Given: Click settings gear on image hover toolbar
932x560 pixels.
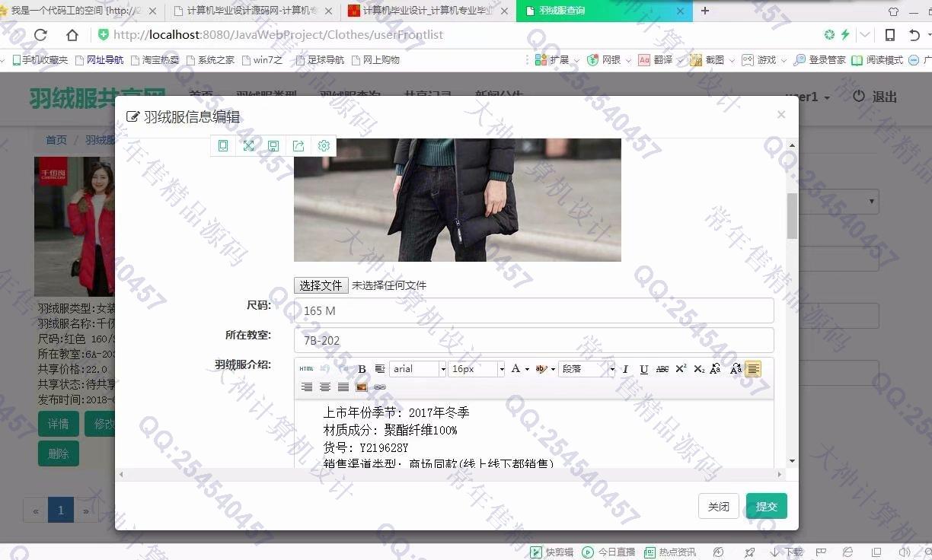Looking at the screenshot, I should point(324,146).
